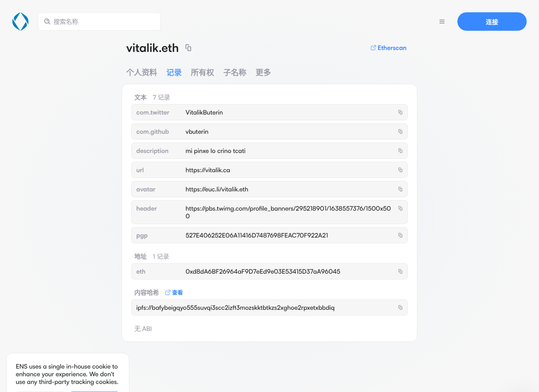Screen dimensions: 539x392
Task: Open the Etherscan link
Action: click(388, 48)
